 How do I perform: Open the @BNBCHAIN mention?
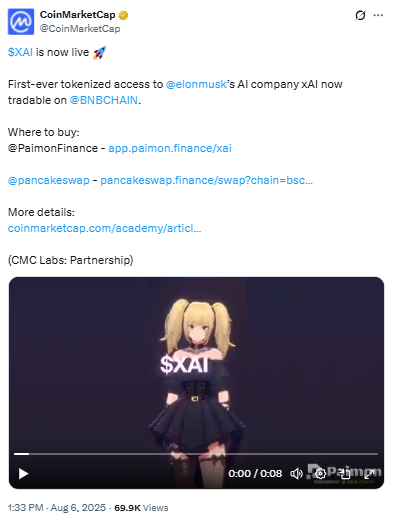[104, 100]
